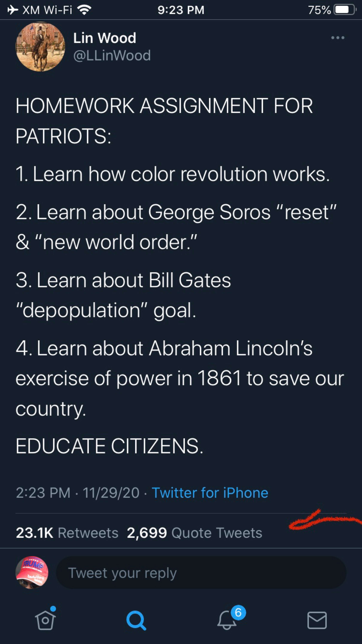362x644 pixels.
Task: Open the Messages envelope icon
Action: tap(317, 620)
